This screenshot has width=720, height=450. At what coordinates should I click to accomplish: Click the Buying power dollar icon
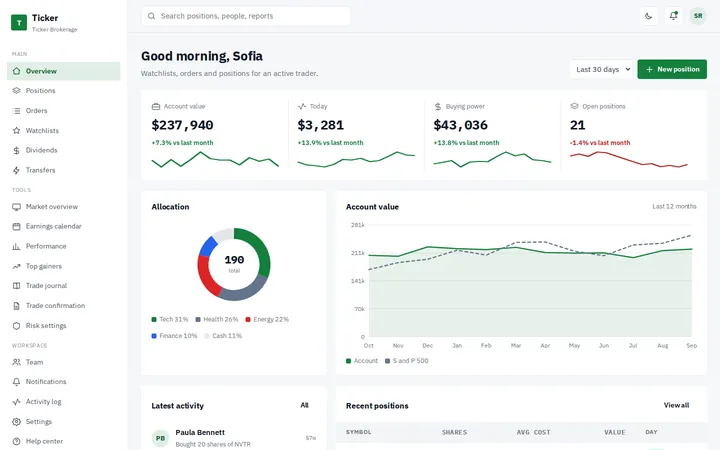(438, 107)
